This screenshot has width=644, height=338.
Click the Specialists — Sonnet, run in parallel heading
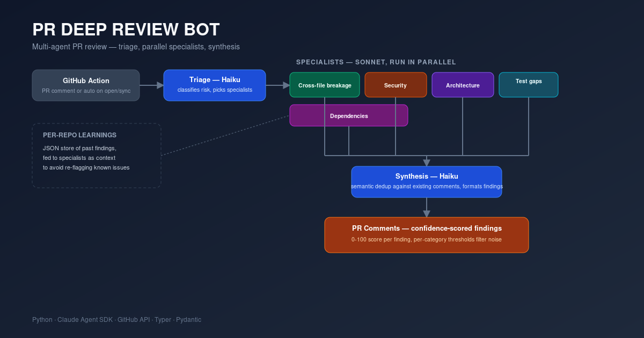376,62
